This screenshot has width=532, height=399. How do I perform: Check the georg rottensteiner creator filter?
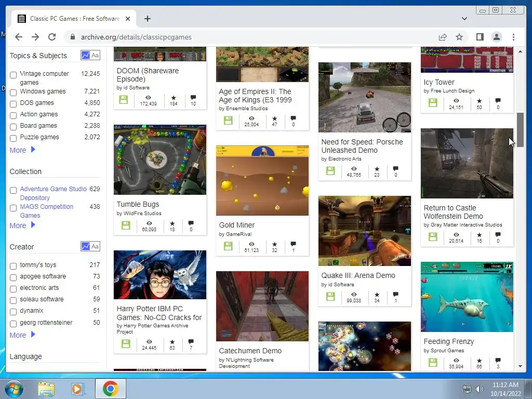(13, 324)
